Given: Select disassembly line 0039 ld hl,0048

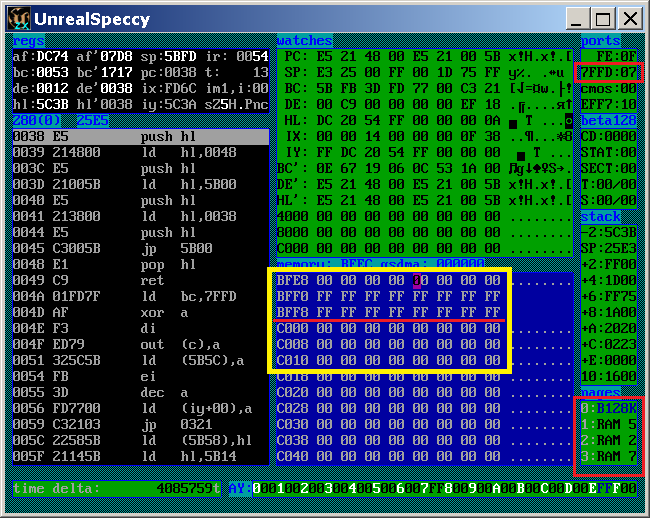Looking at the screenshot, I should [x=141, y=152].
